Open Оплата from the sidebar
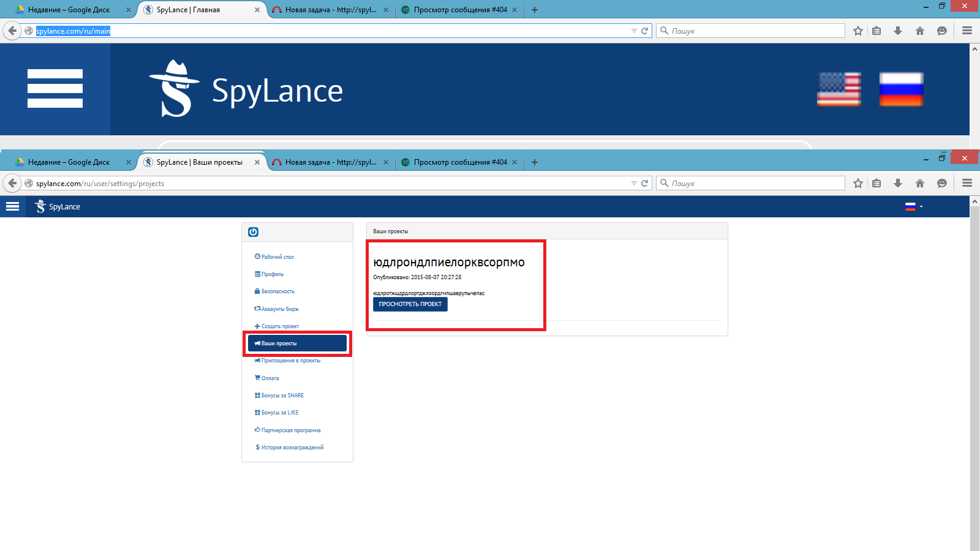Image resolution: width=980 pixels, height=551 pixels. pyautogui.click(x=269, y=378)
